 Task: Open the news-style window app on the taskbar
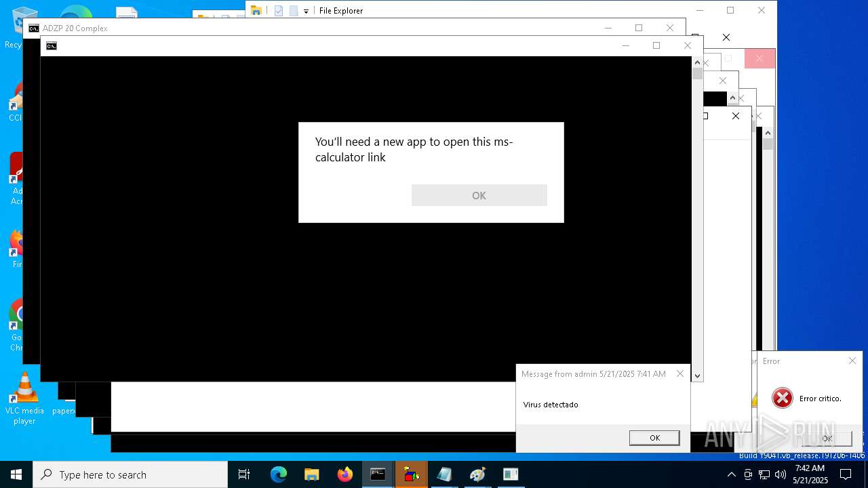click(511, 474)
